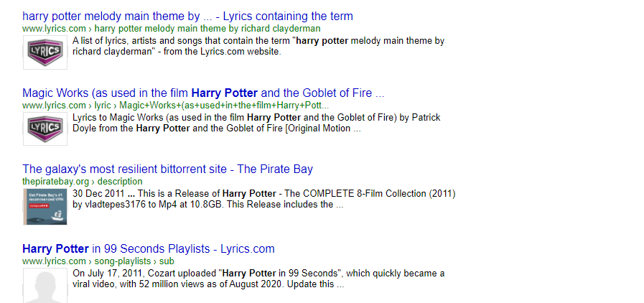This screenshot has width=644, height=303.
Task: Open 'The galaxy's most resilient bittorrent site' link
Action: tap(167, 169)
